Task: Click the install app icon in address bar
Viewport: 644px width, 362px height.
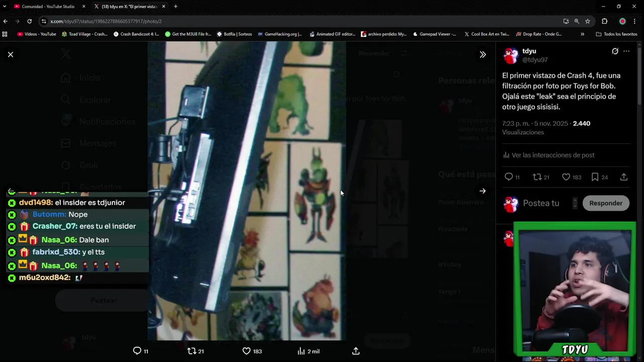Action: point(566,21)
